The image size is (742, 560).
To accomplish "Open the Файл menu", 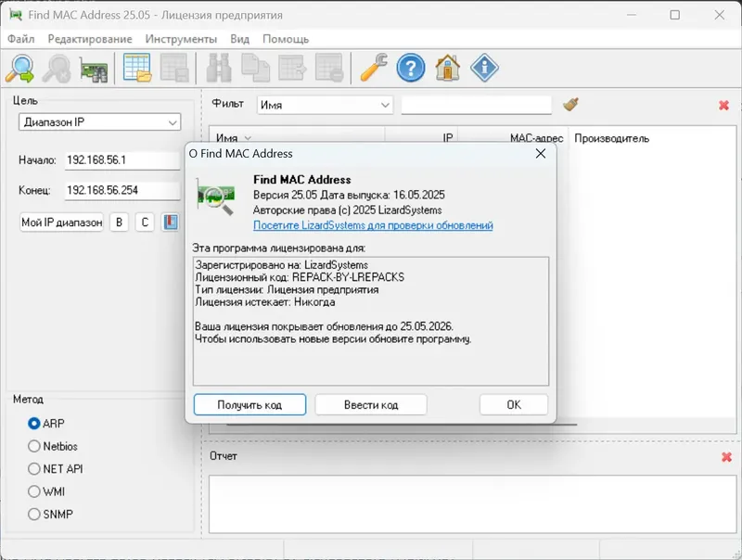I will coord(22,39).
